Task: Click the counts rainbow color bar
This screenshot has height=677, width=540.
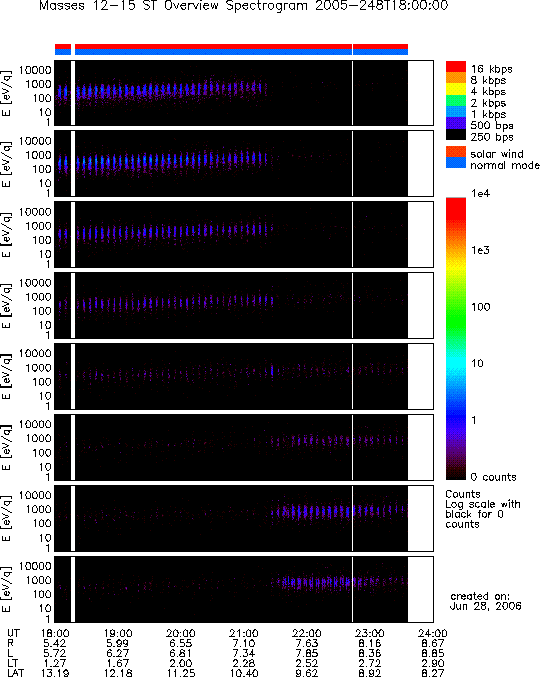Action: coord(456,338)
